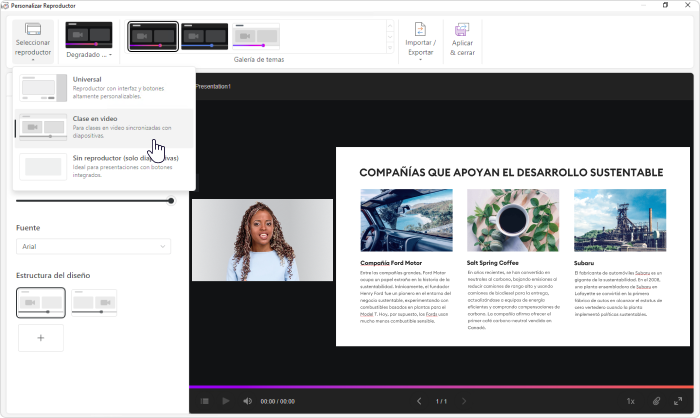Click the slider handle above Fuente
700x418 pixels.
(171, 201)
